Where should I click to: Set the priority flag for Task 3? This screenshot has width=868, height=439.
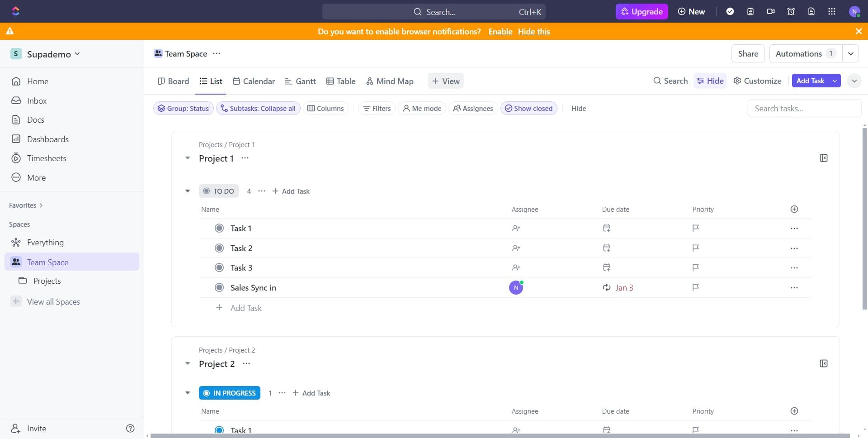click(695, 267)
